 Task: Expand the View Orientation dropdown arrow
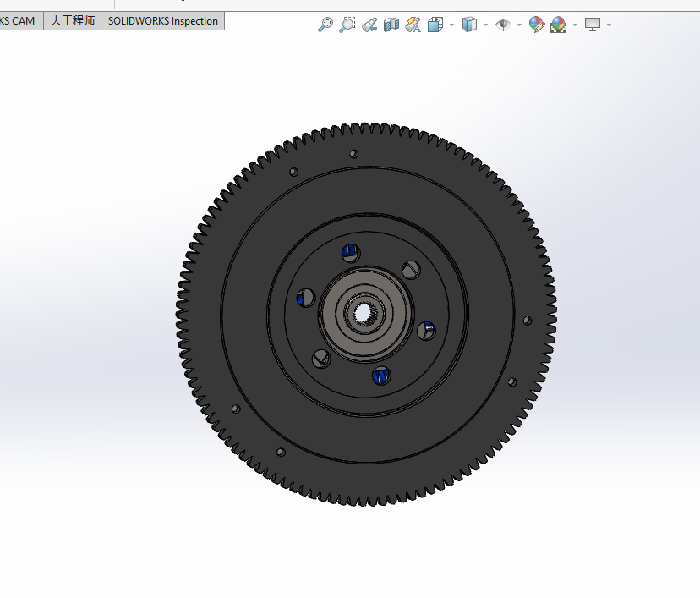(x=451, y=25)
